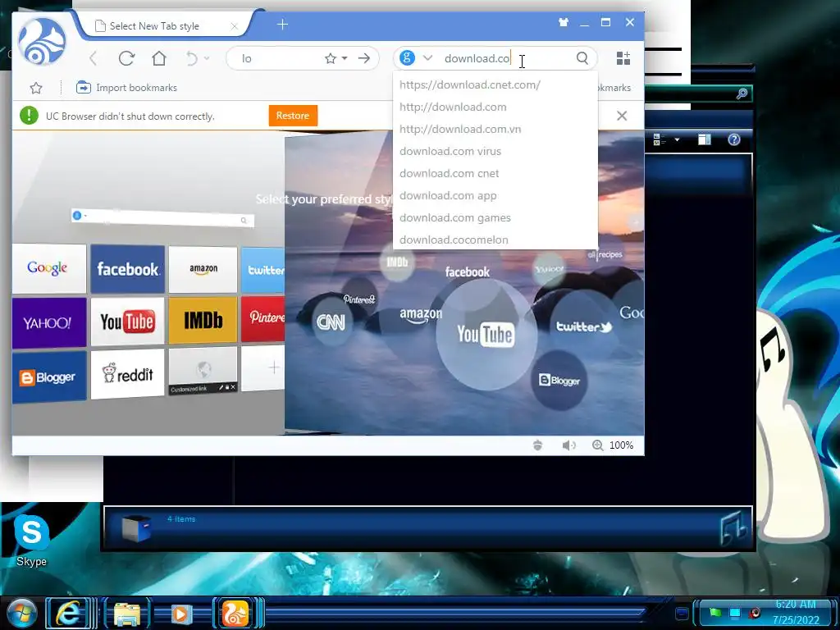The width and height of the screenshot is (840, 630).
Task: Click the ad block icon in status bar
Action: coord(538,445)
